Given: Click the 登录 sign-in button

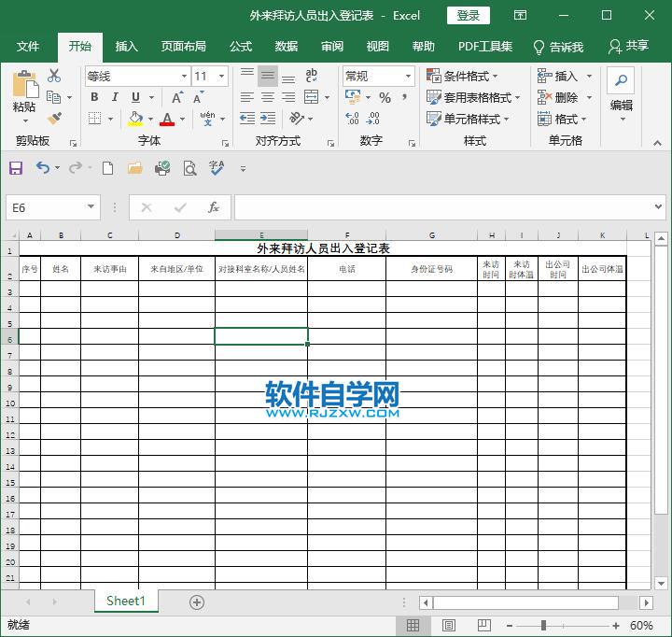Looking at the screenshot, I should pyautogui.click(x=468, y=16).
